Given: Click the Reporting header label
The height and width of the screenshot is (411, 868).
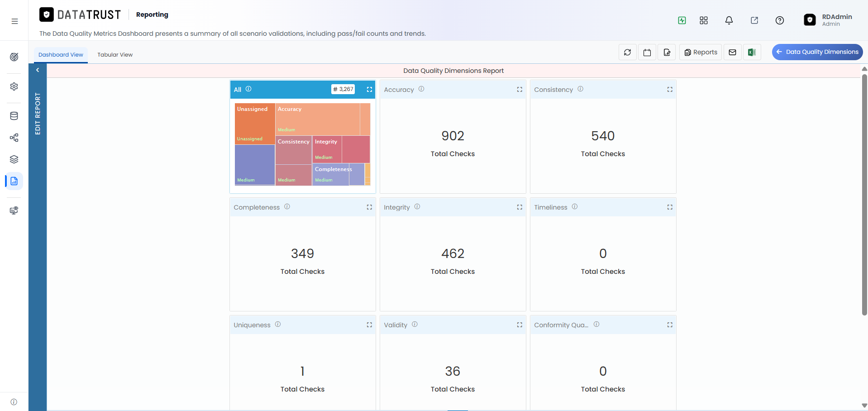Looking at the screenshot, I should (152, 14).
